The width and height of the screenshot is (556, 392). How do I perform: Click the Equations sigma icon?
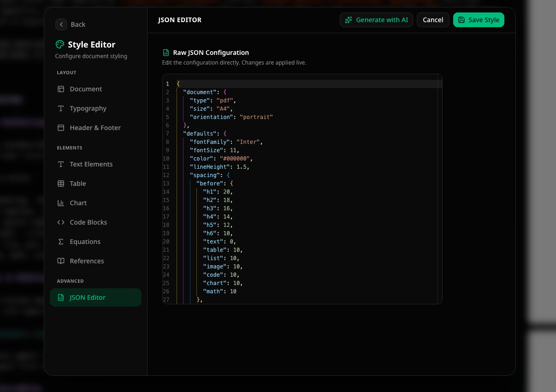click(x=61, y=242)
